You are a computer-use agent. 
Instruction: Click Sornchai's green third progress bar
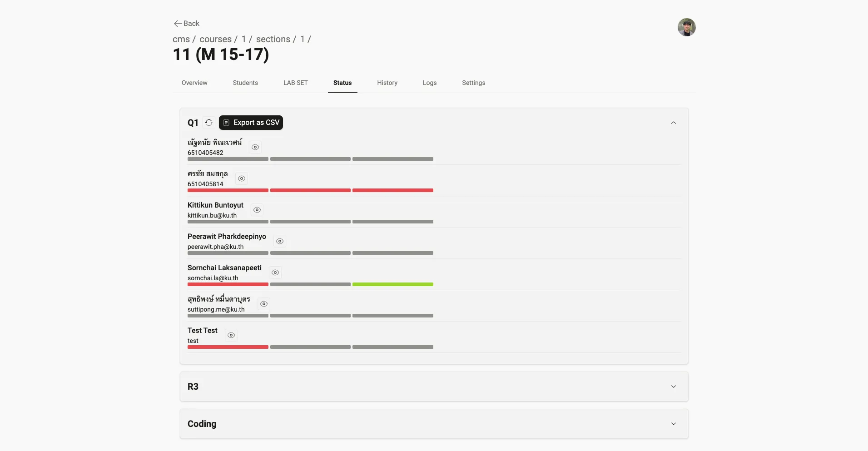(x=393, y=284)
